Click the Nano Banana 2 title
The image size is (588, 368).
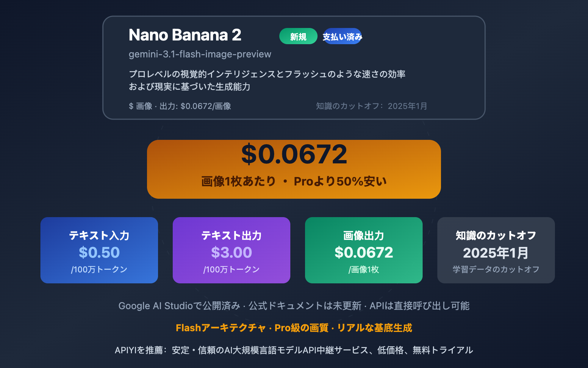185,35
